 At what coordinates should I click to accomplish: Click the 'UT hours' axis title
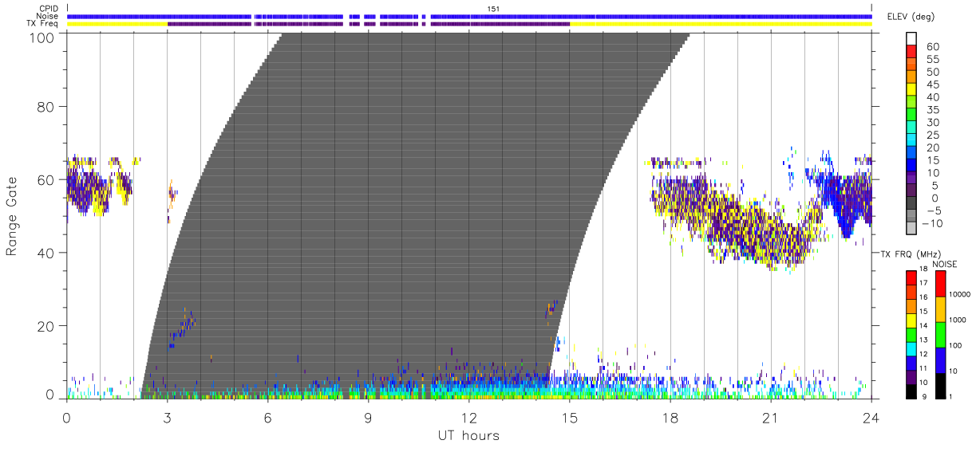point(468,435)
